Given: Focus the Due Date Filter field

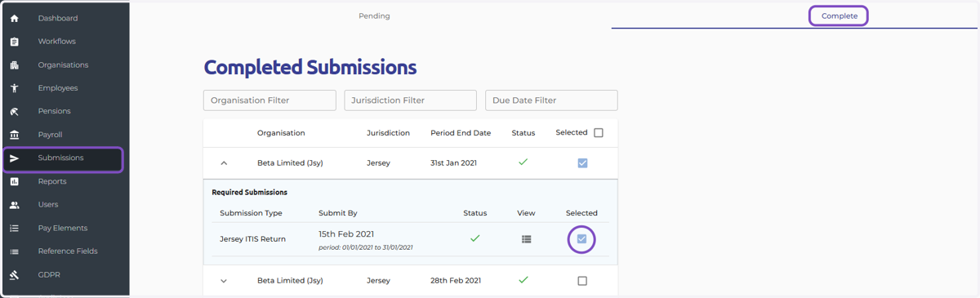Looking at the screenshot, I should (x=551, y=100).
